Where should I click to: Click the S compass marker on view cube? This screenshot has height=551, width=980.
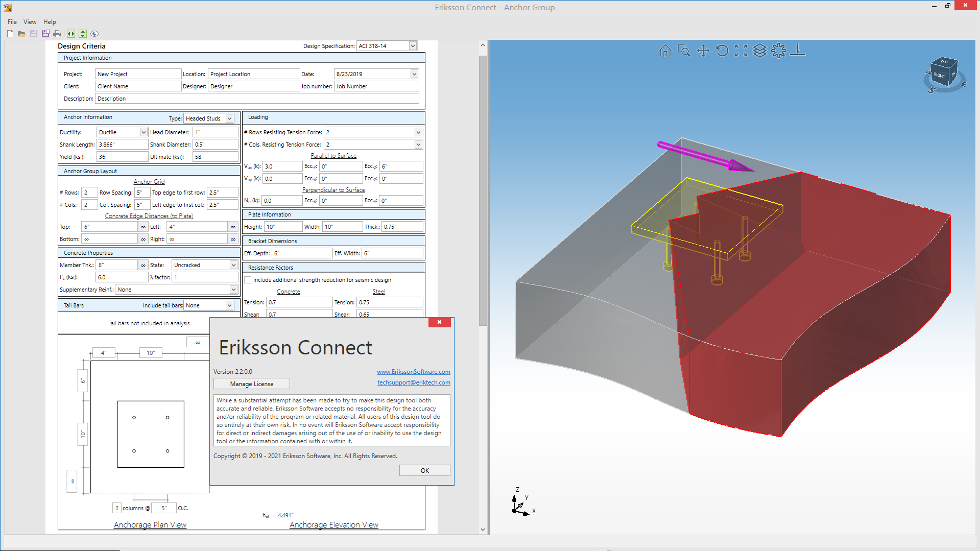pos(931,90)
